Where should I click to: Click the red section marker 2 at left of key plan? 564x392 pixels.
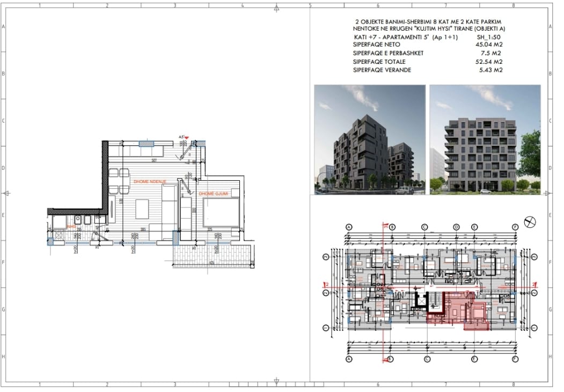tap(325, 284)
